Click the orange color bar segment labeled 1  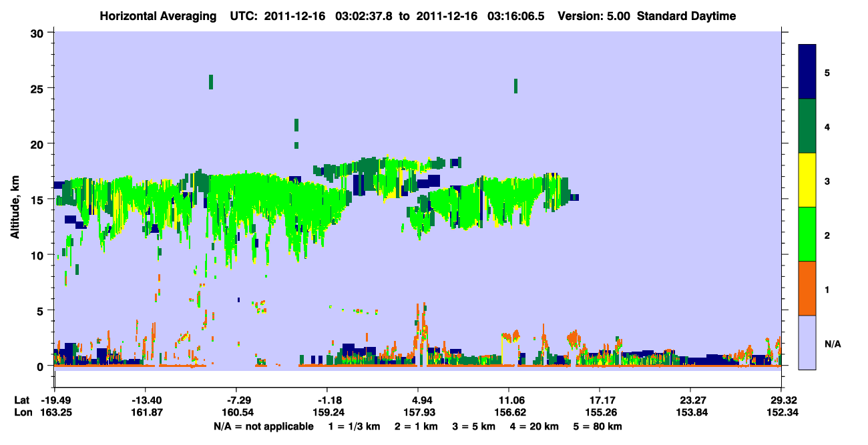807,288
